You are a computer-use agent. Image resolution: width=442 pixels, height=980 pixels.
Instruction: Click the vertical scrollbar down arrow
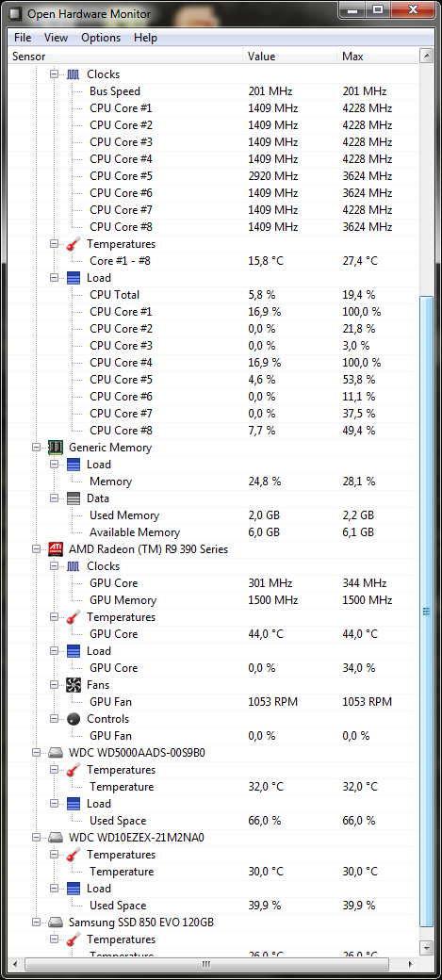coord(427,948)
